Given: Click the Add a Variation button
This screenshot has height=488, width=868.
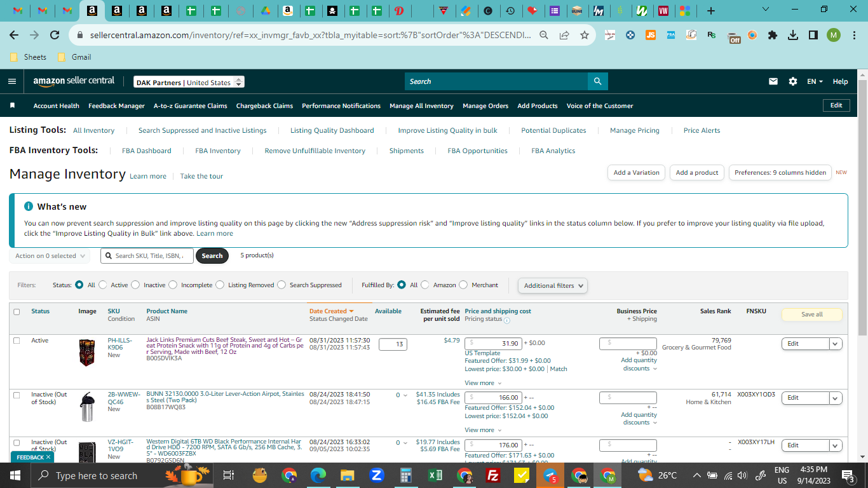Looking at the screenshot, I should coord(637,172).
